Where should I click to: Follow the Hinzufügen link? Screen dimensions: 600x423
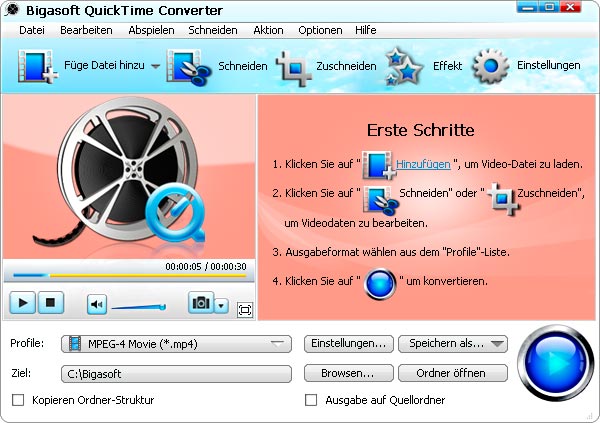tap(423, 164)
